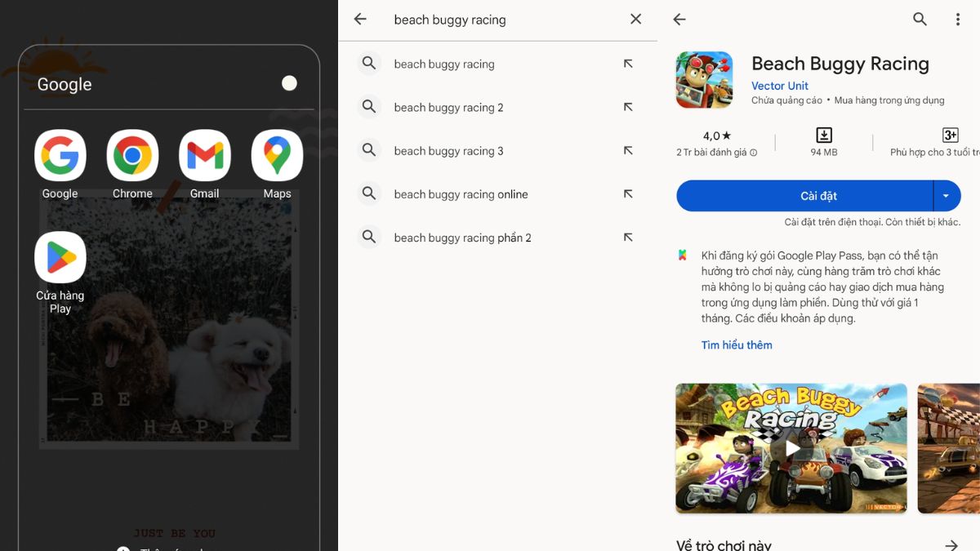Click the info icon next to 2 Tr bài đánh giá
Viewport: 980px width, 551px height.
coord(753,153)
